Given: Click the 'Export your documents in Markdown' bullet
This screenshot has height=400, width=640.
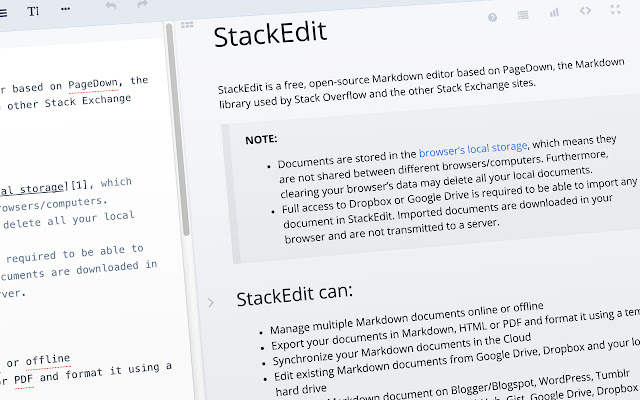Looking at the screenshot, I should 455,329.
